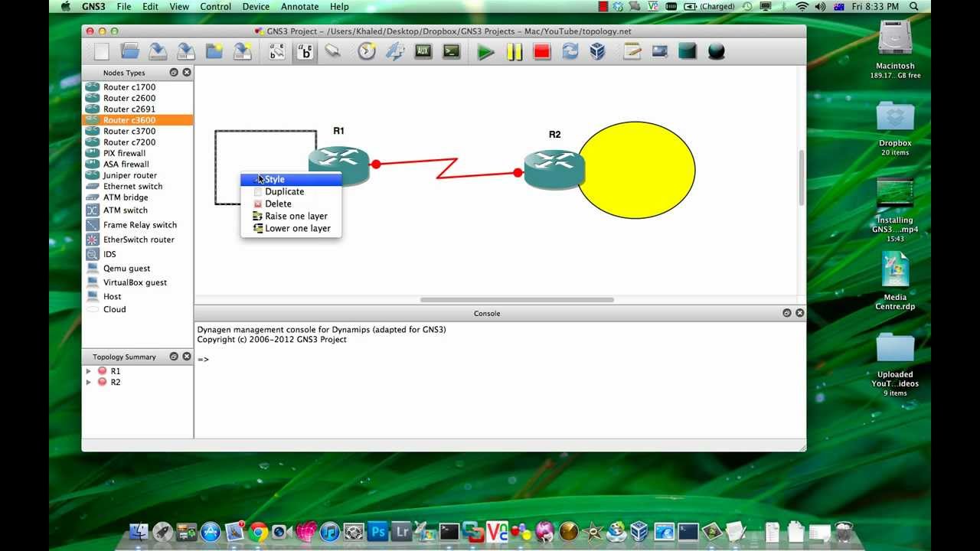Select the Draw an ellipse tool
Image resolution: width=980 pixels, height=551 pixels.
716,51
